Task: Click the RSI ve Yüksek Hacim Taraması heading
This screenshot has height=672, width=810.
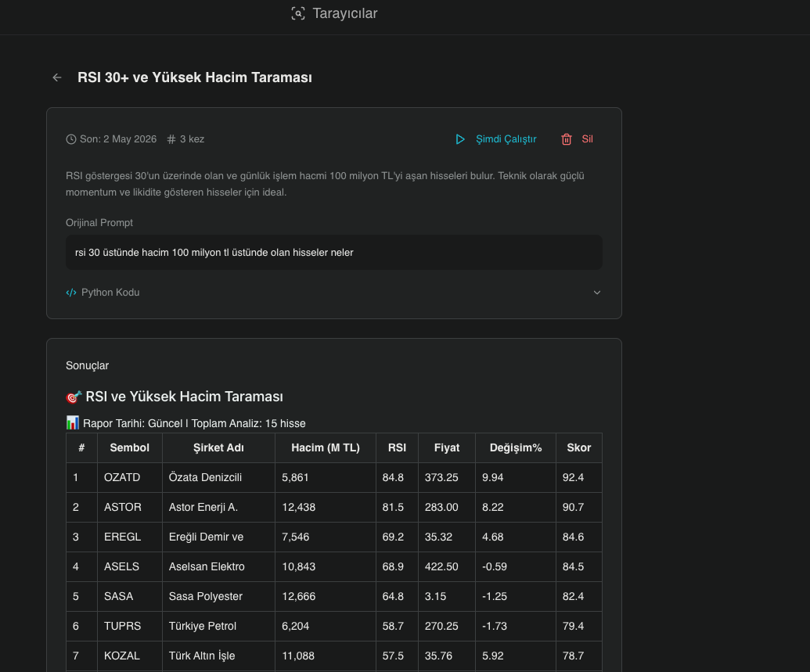Action: [x=184, y=397]
